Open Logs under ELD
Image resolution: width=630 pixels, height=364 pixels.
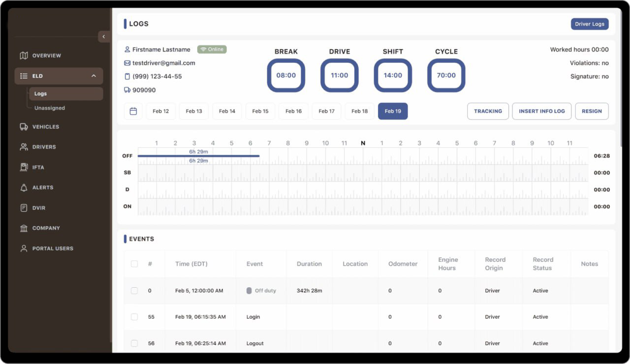coord(66,94)
